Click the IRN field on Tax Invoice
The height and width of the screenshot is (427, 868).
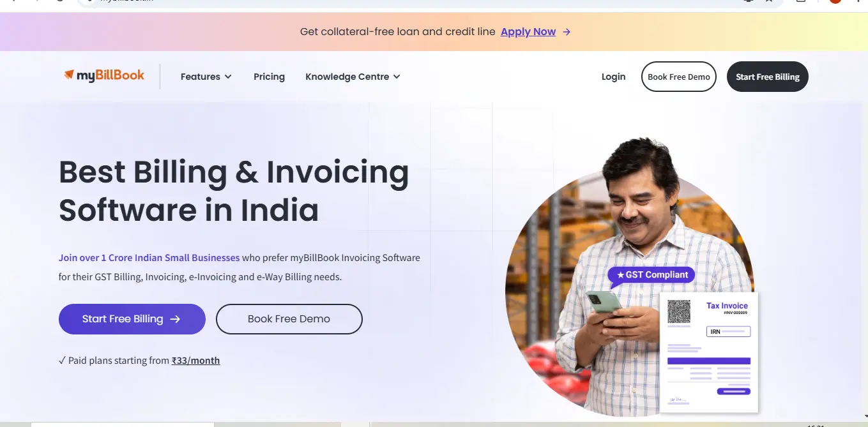click(x=728, y=332)
